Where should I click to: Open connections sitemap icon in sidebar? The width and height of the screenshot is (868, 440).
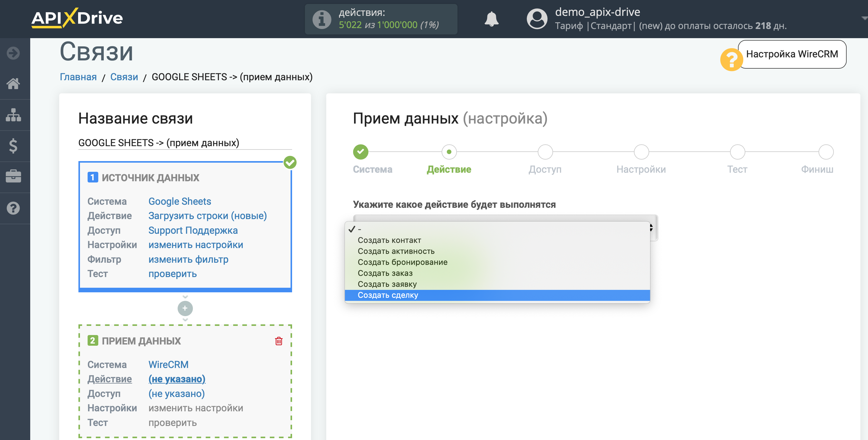click(x=13, y=115)
